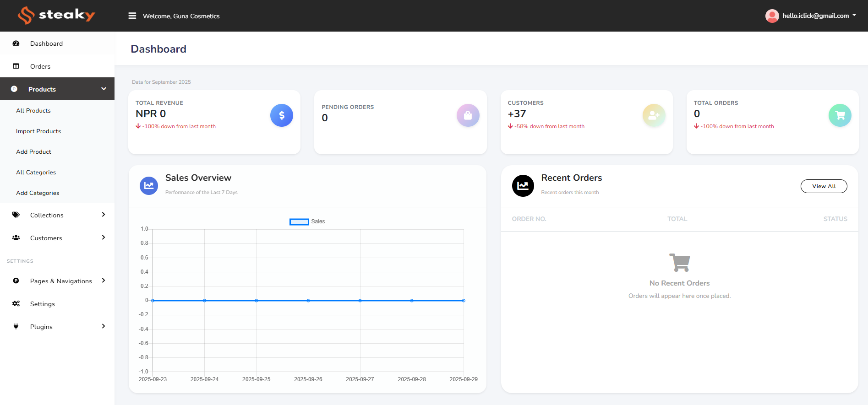Screen dimensions: 868x405
Task: Click the Pending Orders bag icon
Action: (468, 115)
